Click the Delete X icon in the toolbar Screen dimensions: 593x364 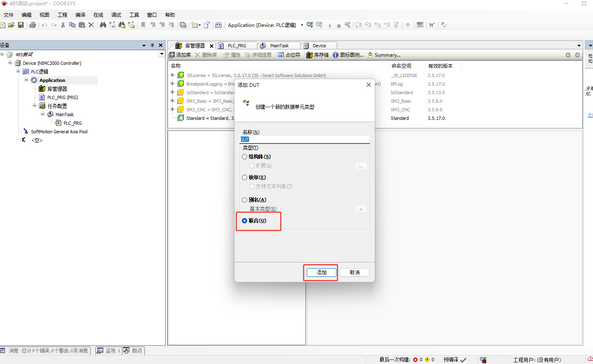coord(91,25)
